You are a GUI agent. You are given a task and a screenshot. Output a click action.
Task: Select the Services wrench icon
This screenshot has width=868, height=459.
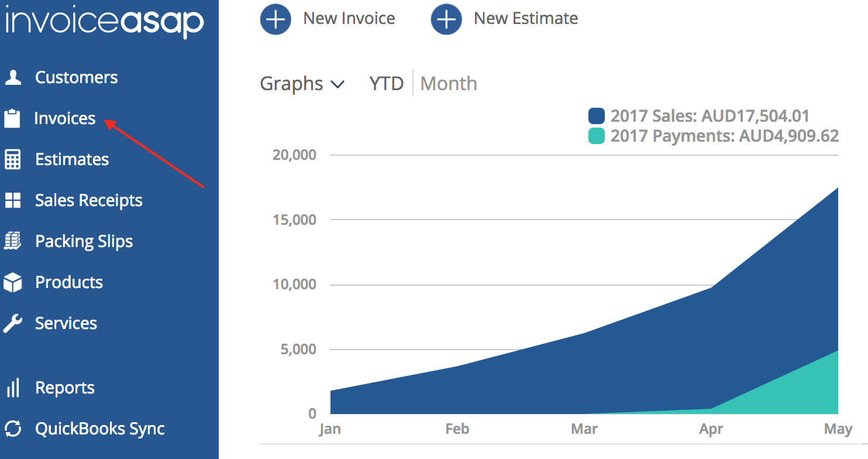[14, 323]
